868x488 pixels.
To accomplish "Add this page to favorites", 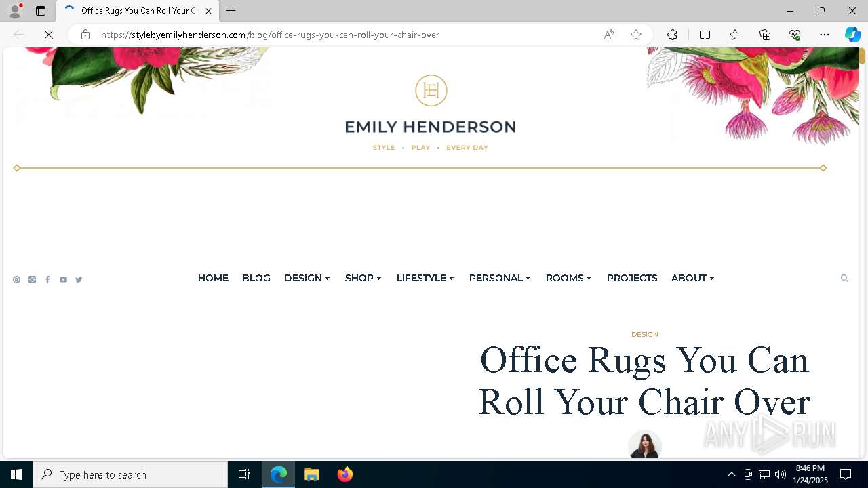I will [636, 35].
